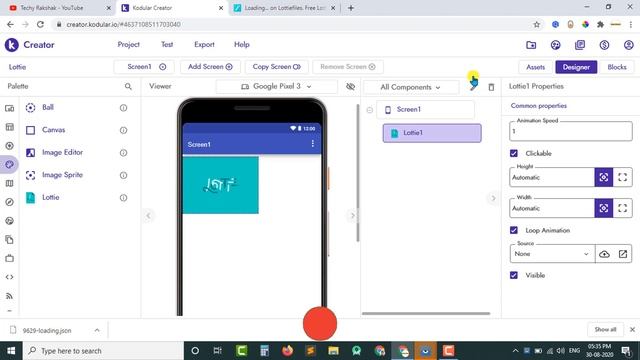Viewport: 640px width, 360px height.
Task: Click the Copy Screen button
Action: click(x=276, y=67)
